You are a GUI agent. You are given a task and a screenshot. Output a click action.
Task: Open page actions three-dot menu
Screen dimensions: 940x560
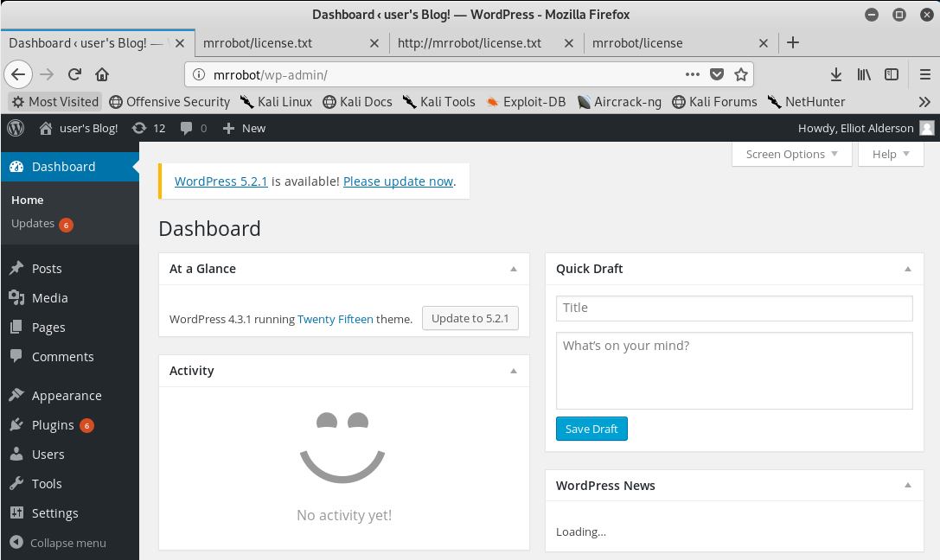(x=693, y=74)
